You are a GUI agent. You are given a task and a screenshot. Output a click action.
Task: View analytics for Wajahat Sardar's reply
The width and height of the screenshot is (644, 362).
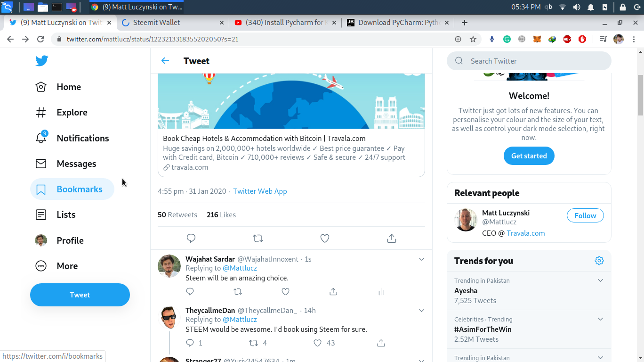(x=381, y=292)
